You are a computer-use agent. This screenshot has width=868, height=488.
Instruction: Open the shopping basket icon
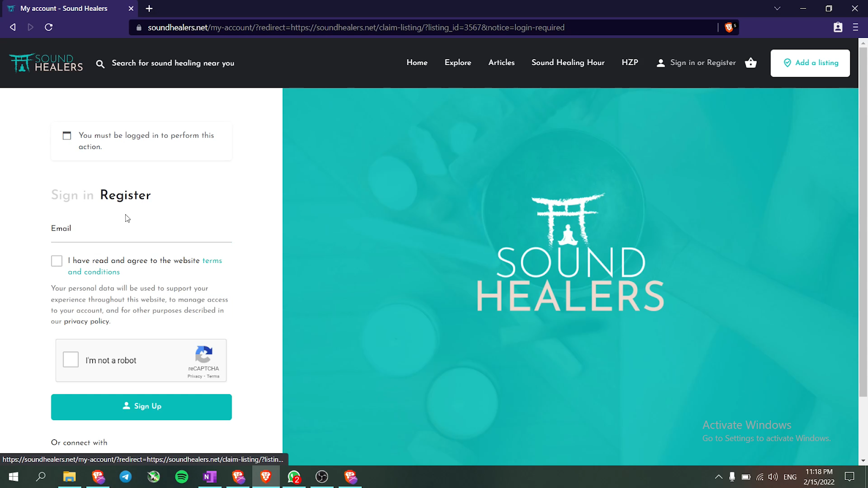[x=751, y=63]
